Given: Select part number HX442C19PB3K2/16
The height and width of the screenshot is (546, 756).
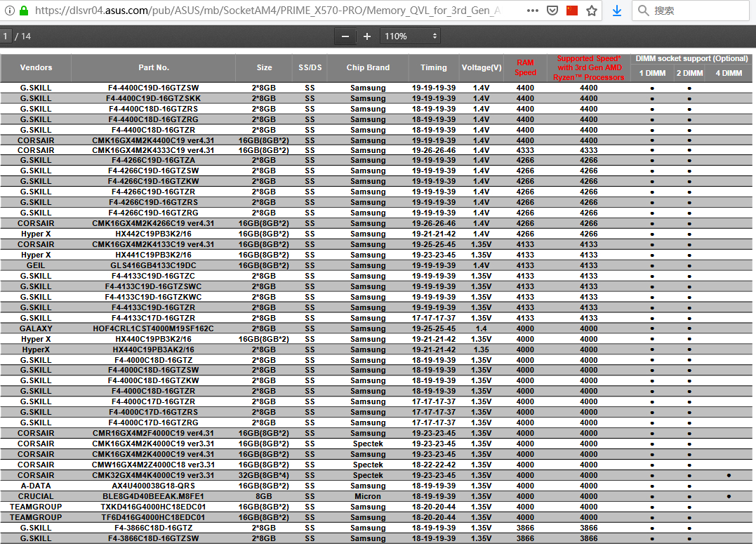Looking at the screenshot, I should (153, 234).
